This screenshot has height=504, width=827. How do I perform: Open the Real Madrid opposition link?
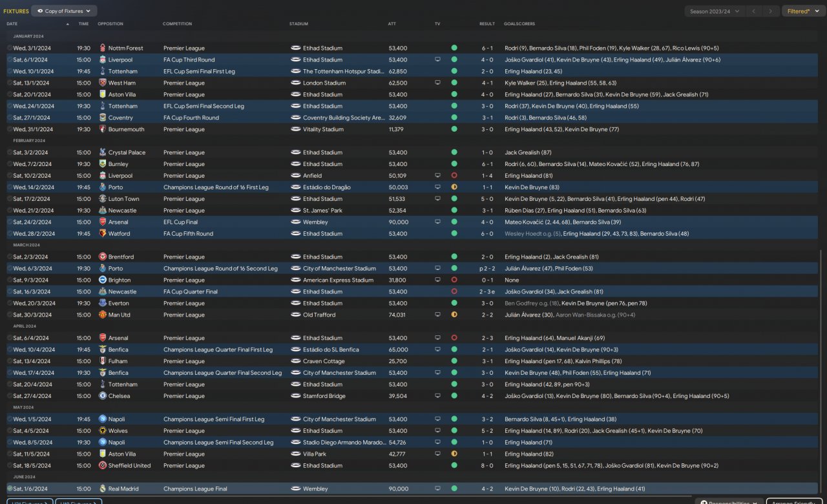123,489
